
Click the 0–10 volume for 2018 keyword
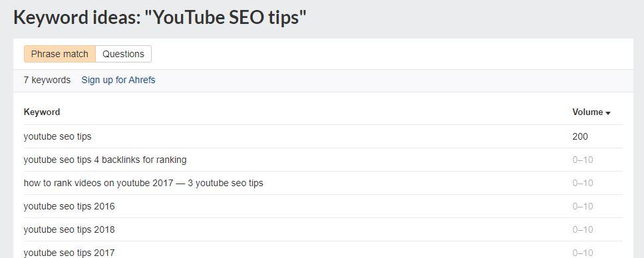(583, 229)
